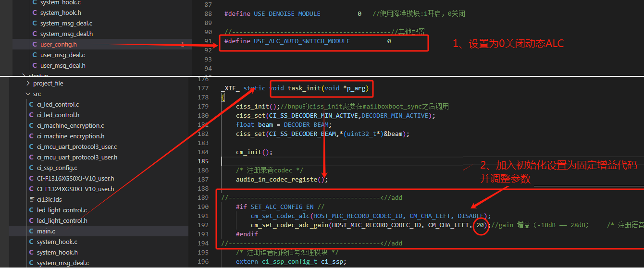Click line number 185 in gutter
The image size is (644, 268).
coord(202,161)
